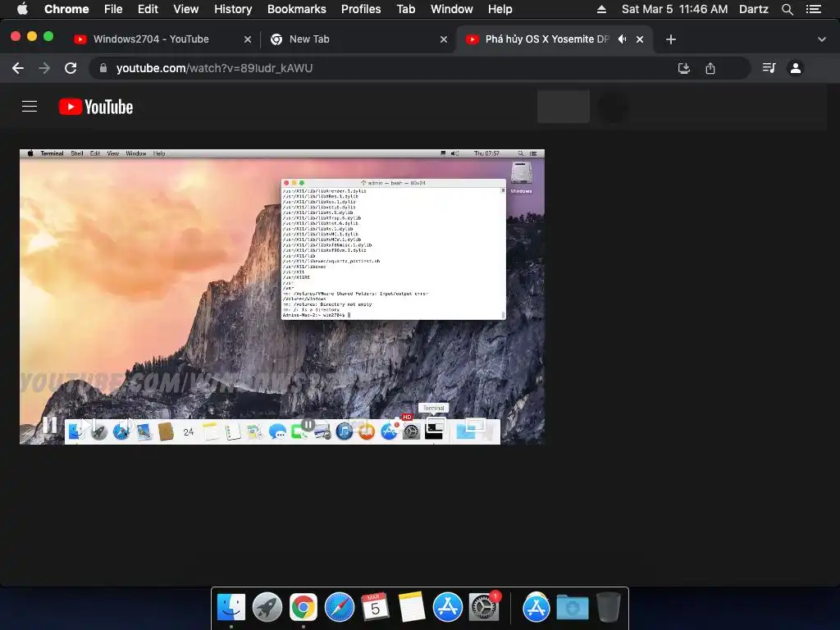The width and height of the screenshot is (840, 630).
Task: Click the share icon in address bar
Action: [x=710, y=68]
